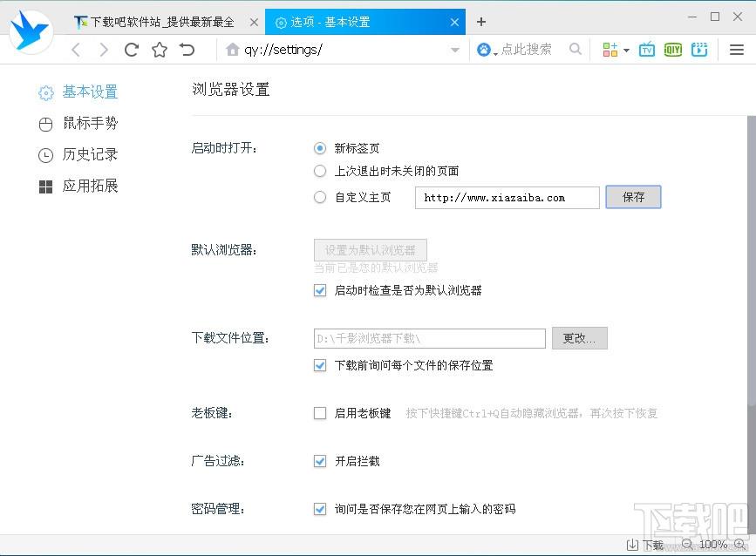Click the browser bird logo icon

click(30, 31)
